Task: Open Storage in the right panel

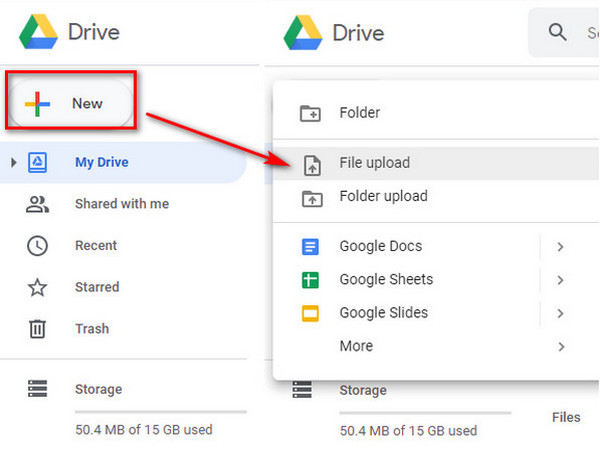Action: point(363,390)
